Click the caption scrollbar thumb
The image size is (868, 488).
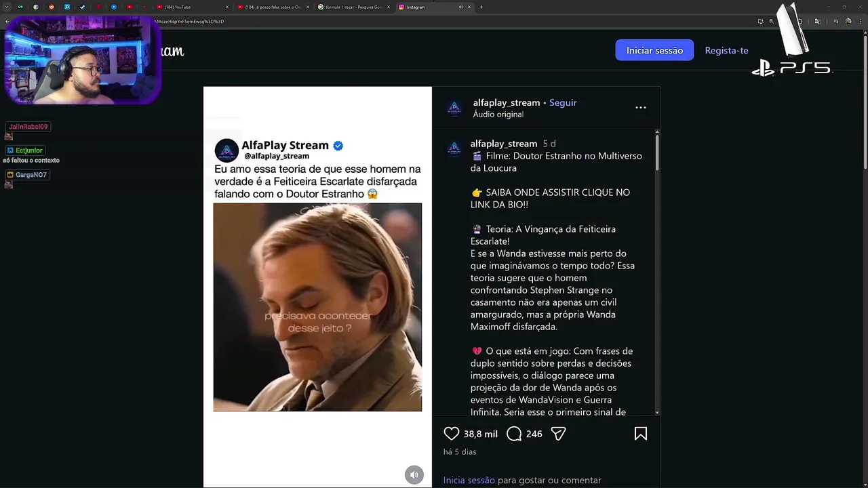pyautogui.click(x=657, y=154)
